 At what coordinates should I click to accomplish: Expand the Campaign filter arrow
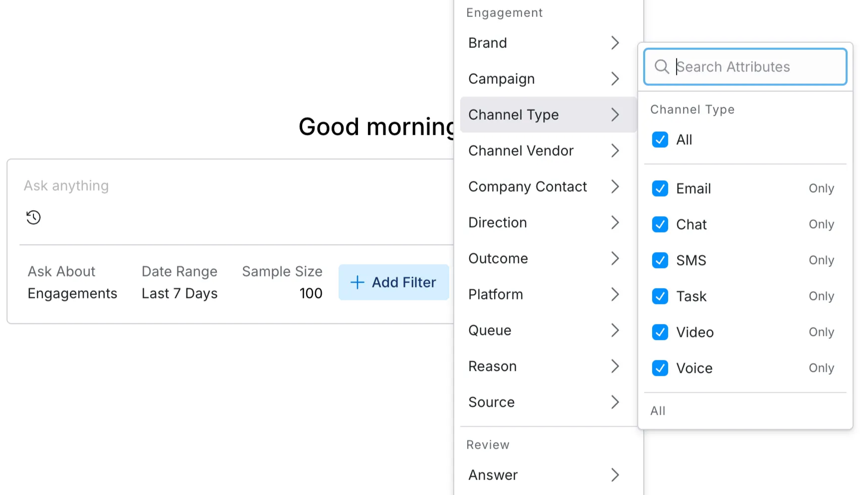click(x=615, y=79)
